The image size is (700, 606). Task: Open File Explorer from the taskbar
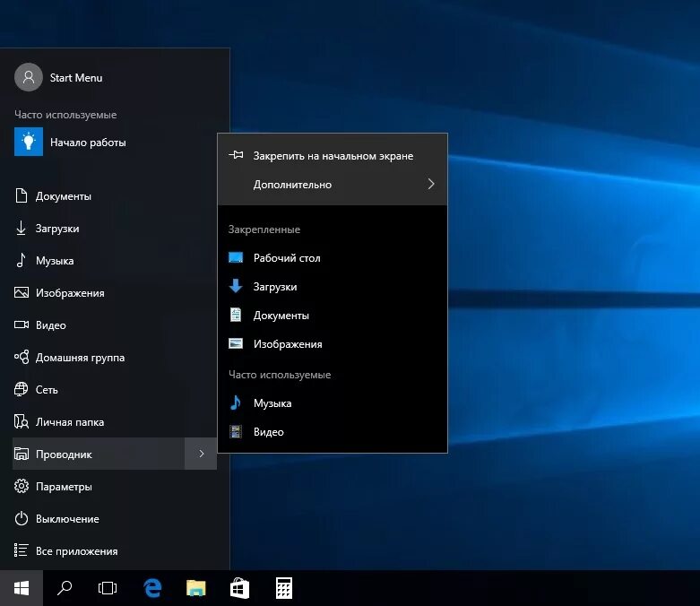(196, 588)
